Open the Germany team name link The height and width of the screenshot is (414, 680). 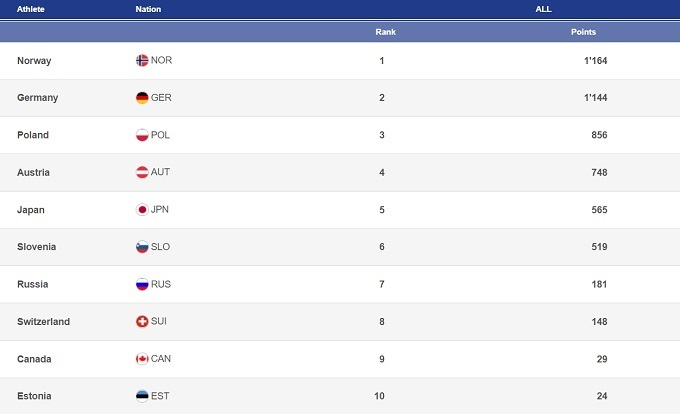37,98
